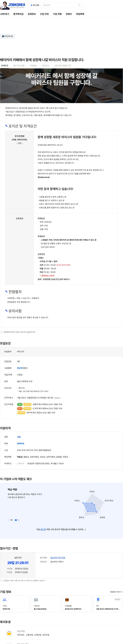
Task: Click the 신입 career requirement link
Action: click(x=19, y=437)
